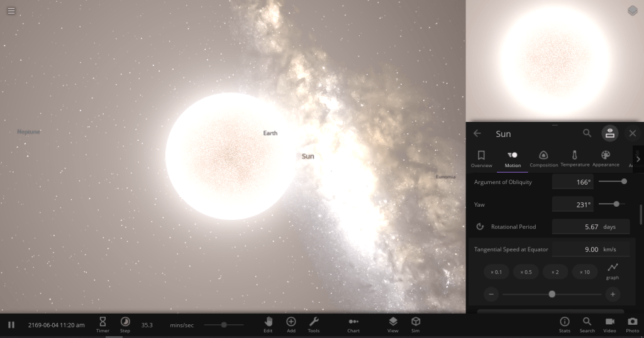The width and height of the screenshot is (644, 338).
Task: Open the Tools wrench menu
Action: [313, 324]
